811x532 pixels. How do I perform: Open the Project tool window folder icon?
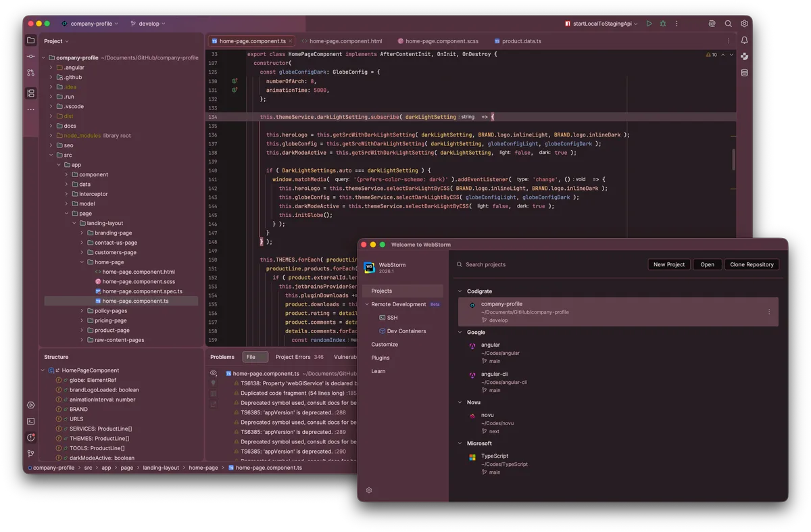click(x=30, y=41)
